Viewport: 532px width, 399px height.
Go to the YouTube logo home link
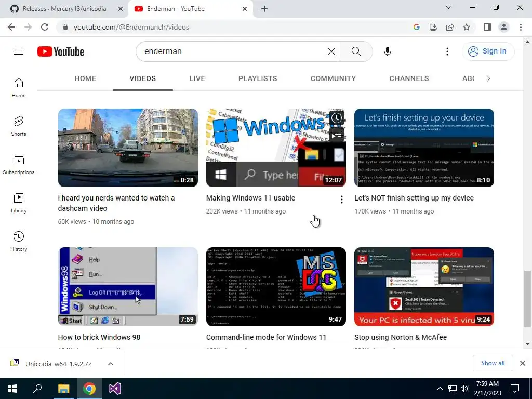coord(61,51)
